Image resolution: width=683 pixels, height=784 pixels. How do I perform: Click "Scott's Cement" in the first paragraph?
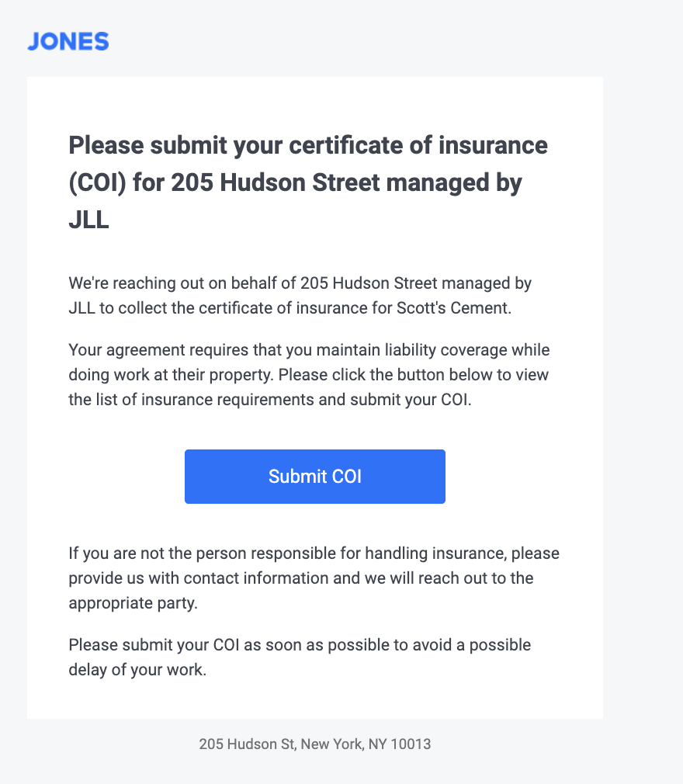click(453, 308)
